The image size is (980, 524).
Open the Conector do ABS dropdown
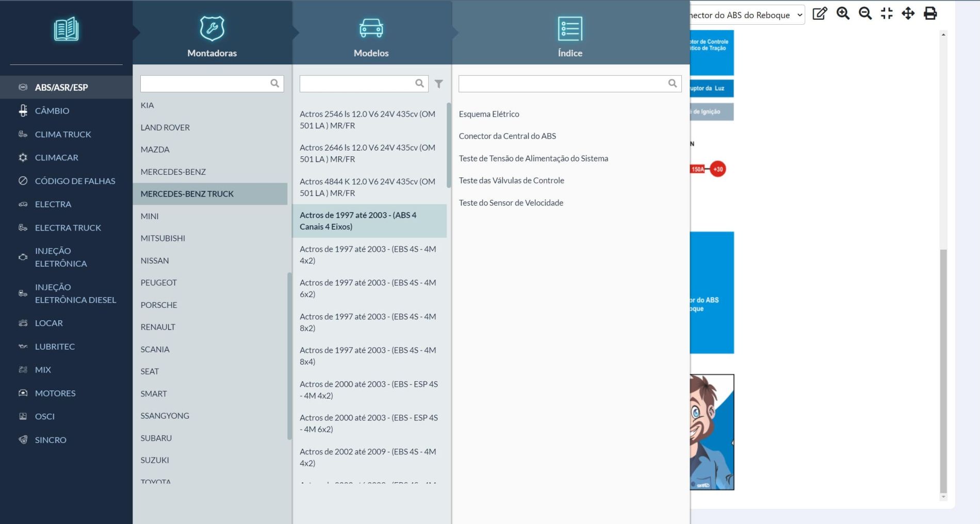click(x=747, y=15)
